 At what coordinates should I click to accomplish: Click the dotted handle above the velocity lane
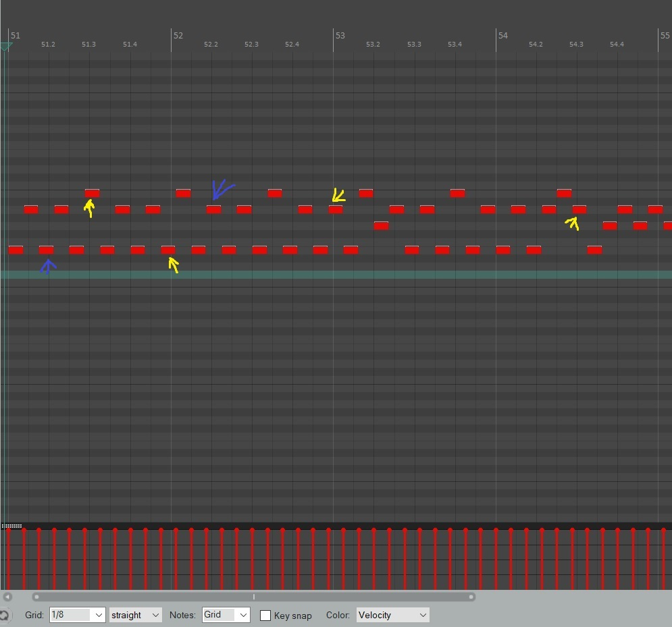11,526
